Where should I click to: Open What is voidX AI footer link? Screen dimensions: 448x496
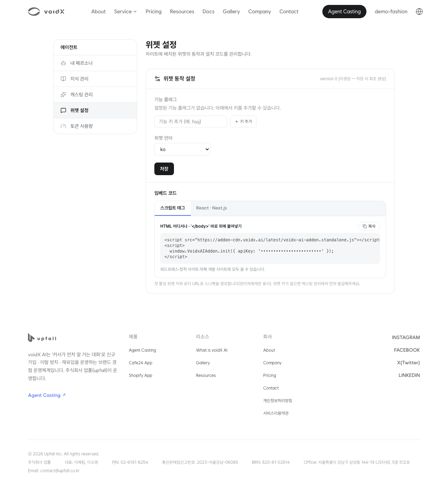[212, 350]
